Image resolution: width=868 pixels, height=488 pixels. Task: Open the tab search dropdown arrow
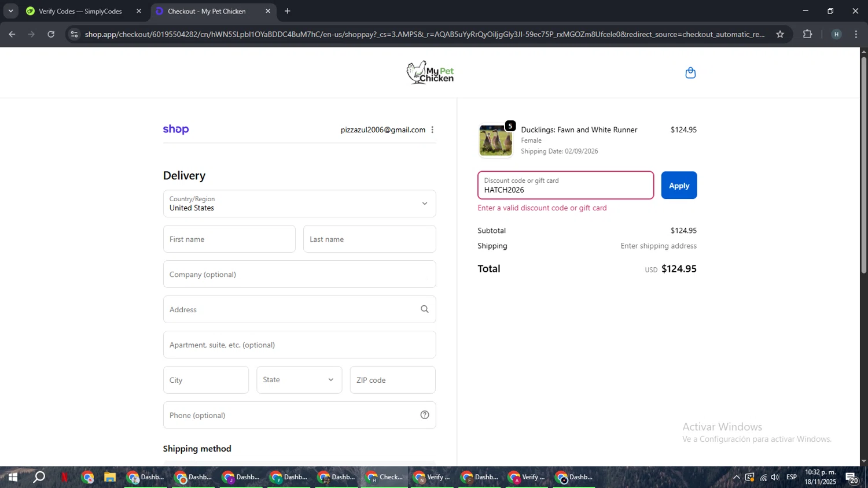(10, 11)
